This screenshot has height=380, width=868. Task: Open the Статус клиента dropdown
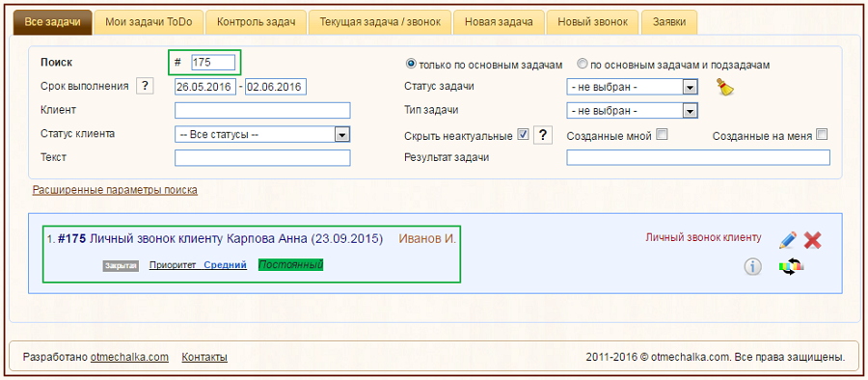[262, 135]
